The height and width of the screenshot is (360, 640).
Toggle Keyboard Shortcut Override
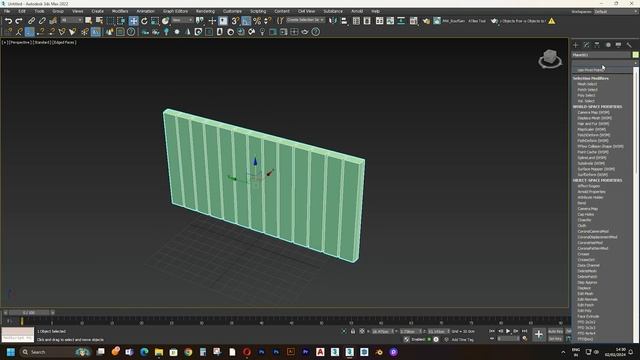coord(223,21)
